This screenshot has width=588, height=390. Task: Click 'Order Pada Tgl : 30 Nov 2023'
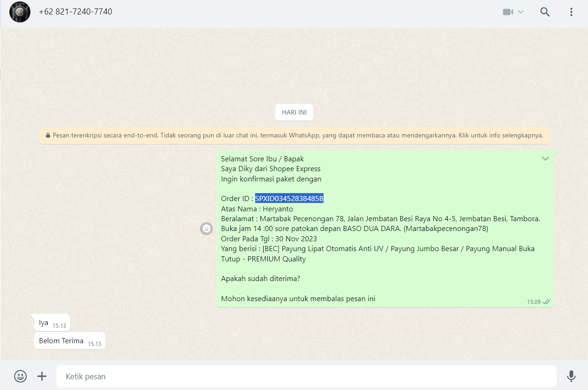pos(269,239)
